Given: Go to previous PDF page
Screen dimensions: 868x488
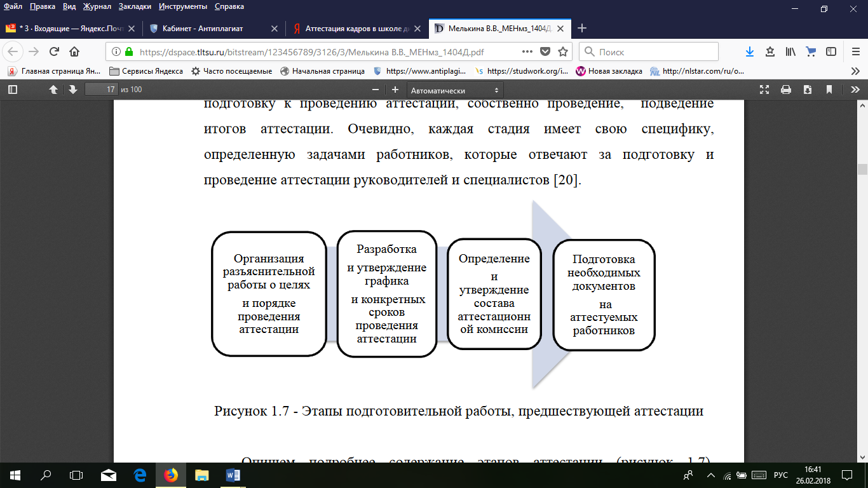Looking at the screenshot, I should (54, 90).
